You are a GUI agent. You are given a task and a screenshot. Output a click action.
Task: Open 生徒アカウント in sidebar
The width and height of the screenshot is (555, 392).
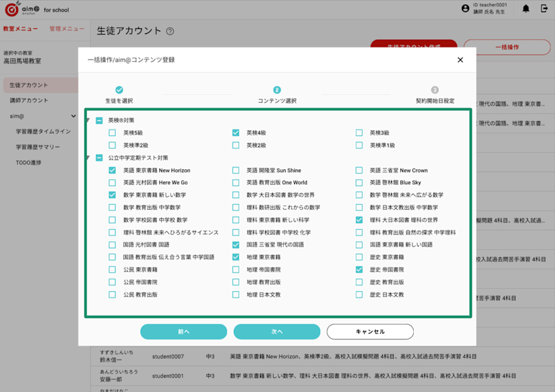(40, 85)
